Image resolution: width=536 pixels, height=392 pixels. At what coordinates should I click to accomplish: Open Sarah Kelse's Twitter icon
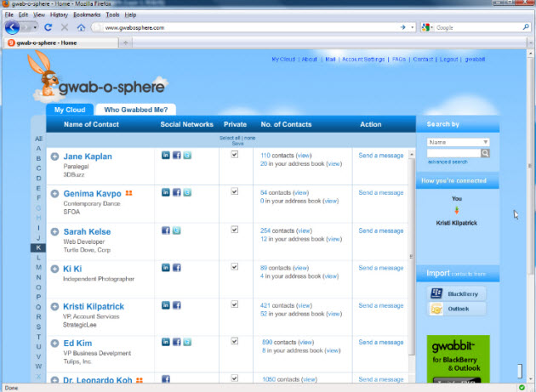[176, 230]
